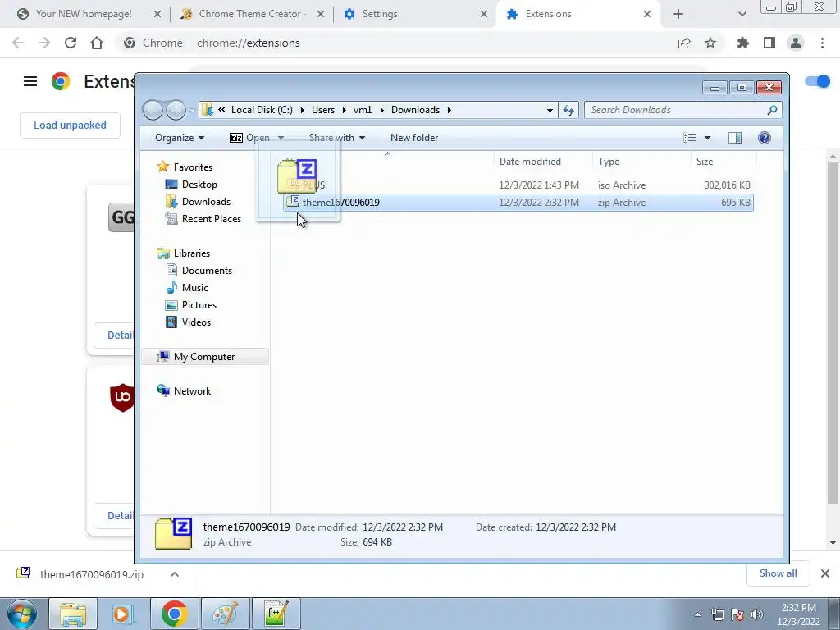Click the Chrome address bar URL
Viewport: 840px width, 630px height.
point(248,43)
